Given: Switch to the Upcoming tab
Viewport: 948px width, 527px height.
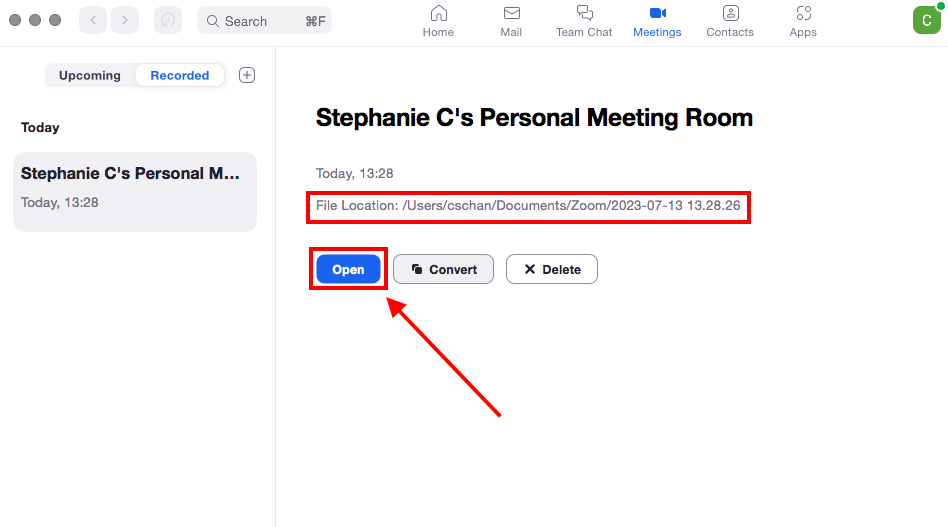Looking at the screenshot, I should click(89, 76).
